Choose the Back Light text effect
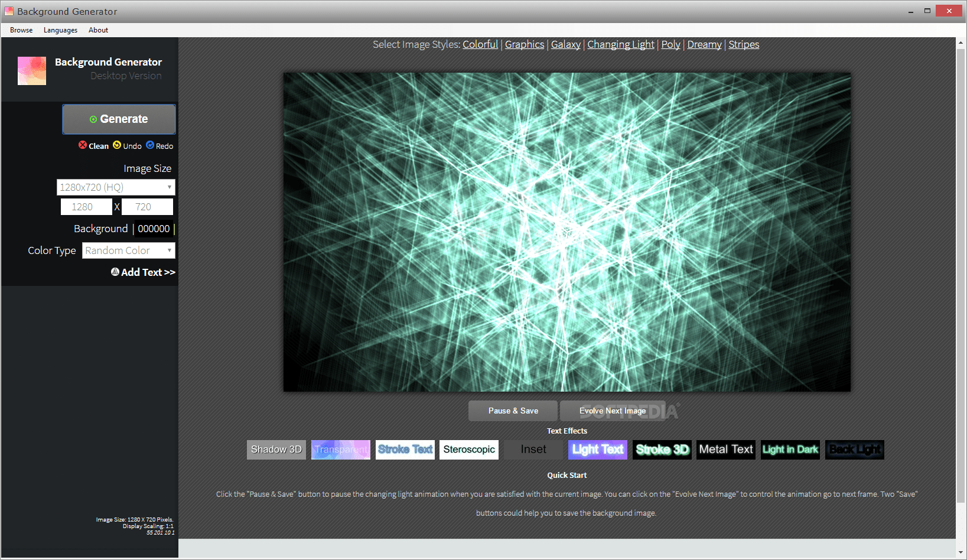 [855, 450]
